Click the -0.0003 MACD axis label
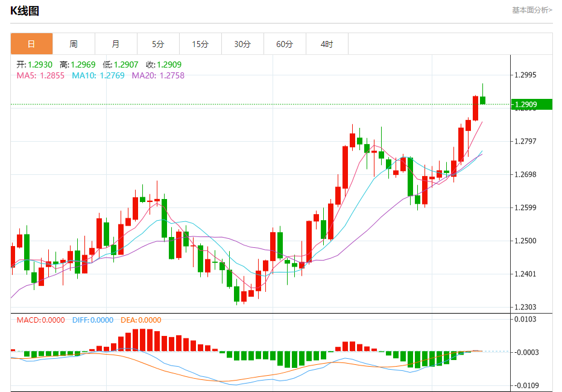Screen dimensions: 562x392 pos(527,352)
